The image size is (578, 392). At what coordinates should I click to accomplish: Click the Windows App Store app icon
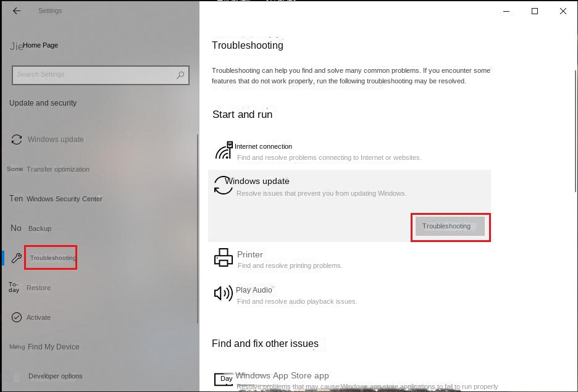pos(224,379)
